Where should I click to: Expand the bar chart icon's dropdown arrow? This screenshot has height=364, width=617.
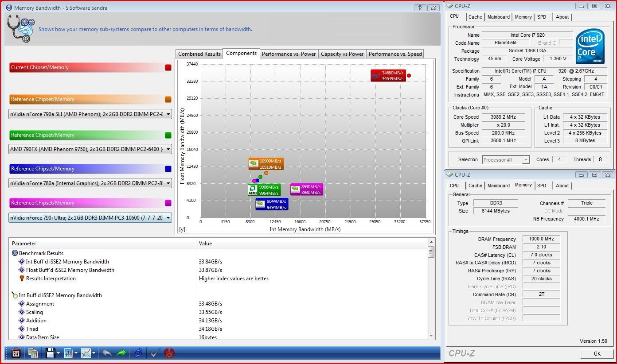coord(76,353)
